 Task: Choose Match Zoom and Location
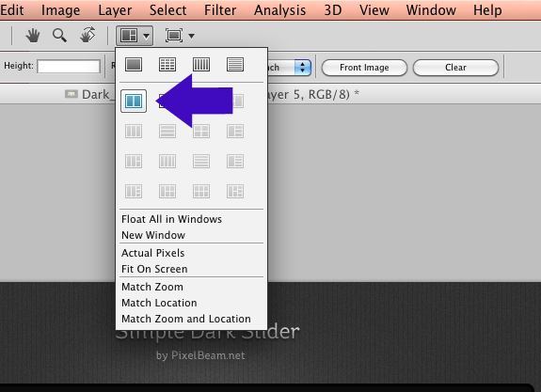coord(186,319)
